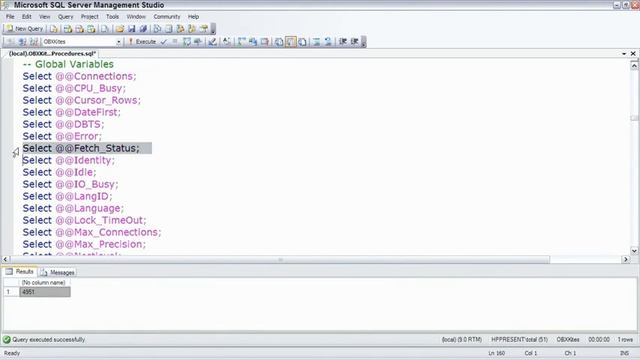The image size is (640, 360).
Task: Show the Summary page icon
Action: tap(169, 29)
